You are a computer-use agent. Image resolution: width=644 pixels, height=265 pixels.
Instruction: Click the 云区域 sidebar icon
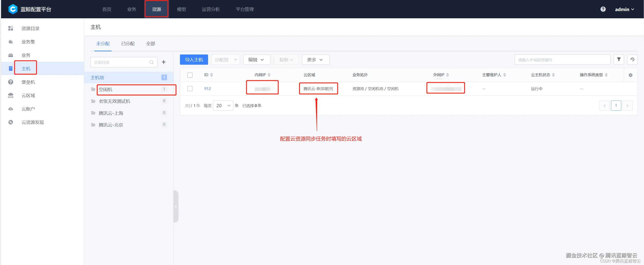[x=10, y=95]
